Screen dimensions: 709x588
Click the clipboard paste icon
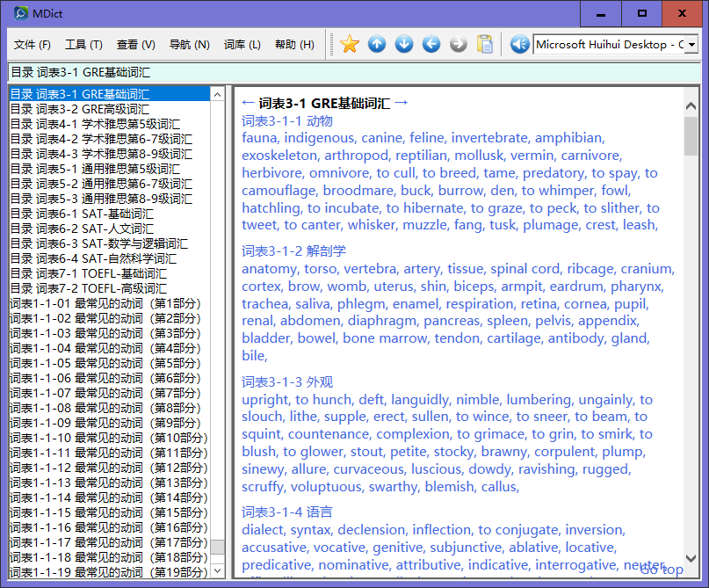[485, 44]
